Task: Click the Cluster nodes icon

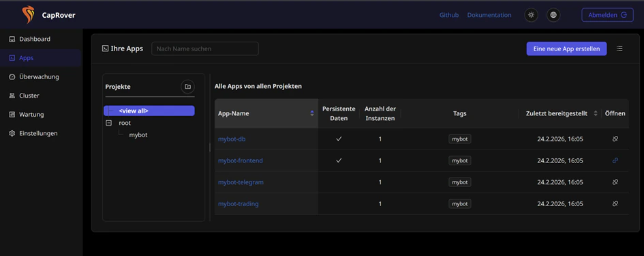Action: pyautogui.click(x=12, y=96)
